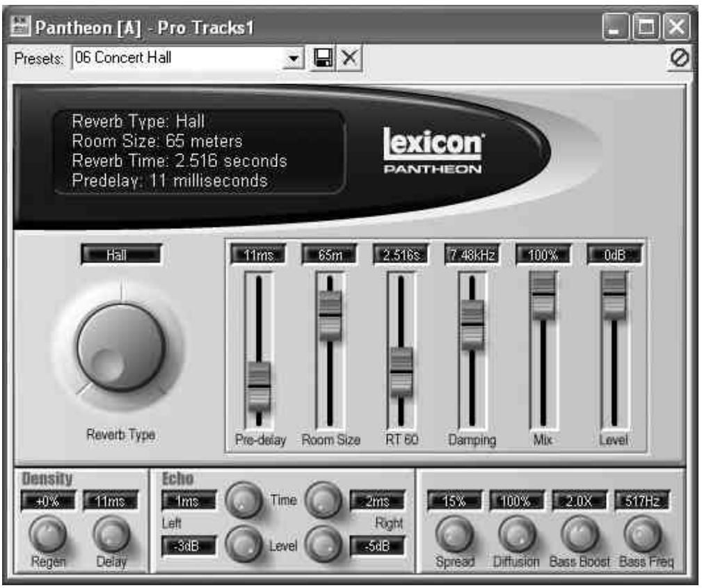This screenshot has width=702, height=588.
Task: Click the 2.0X Bass Boost value display
Action: tap(580, 501)
